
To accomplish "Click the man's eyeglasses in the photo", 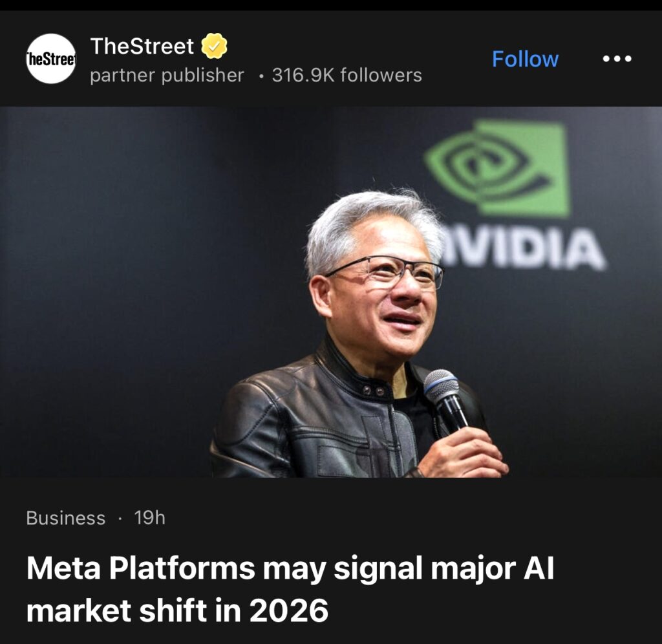I will pos(385,274).
